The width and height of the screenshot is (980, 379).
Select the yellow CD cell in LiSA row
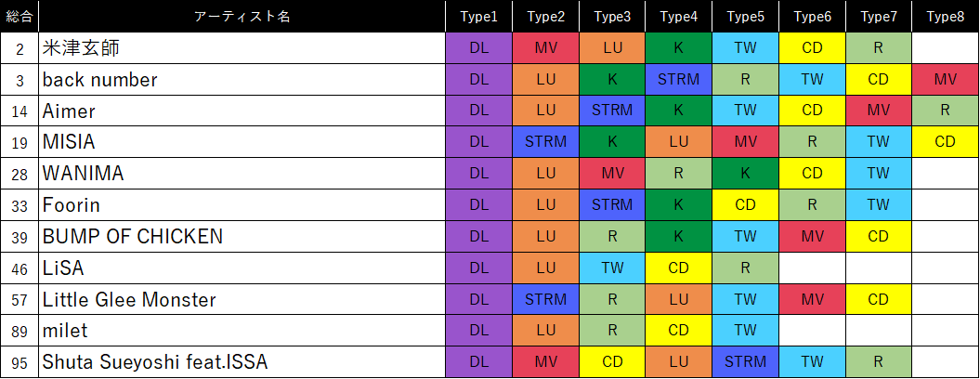click(x=679, y=268)
